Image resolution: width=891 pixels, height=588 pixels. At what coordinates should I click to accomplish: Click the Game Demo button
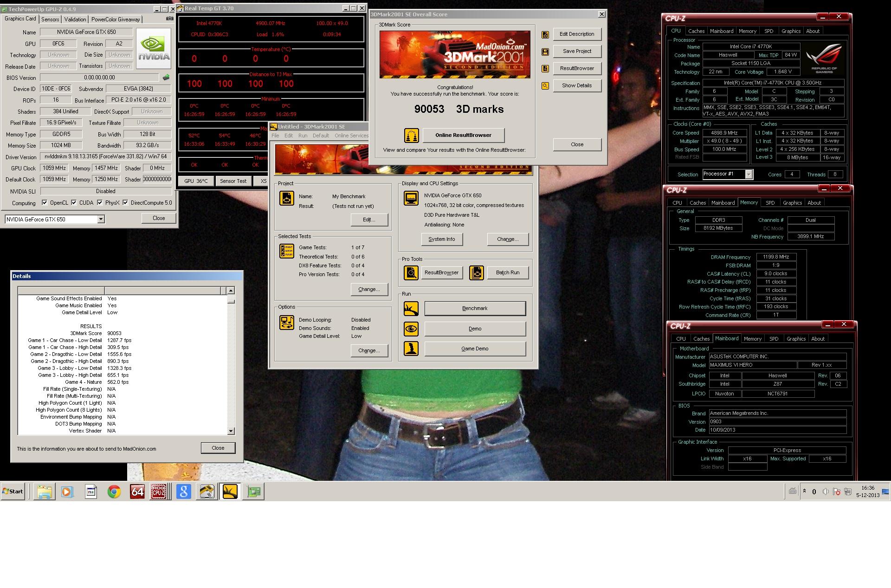475,349
